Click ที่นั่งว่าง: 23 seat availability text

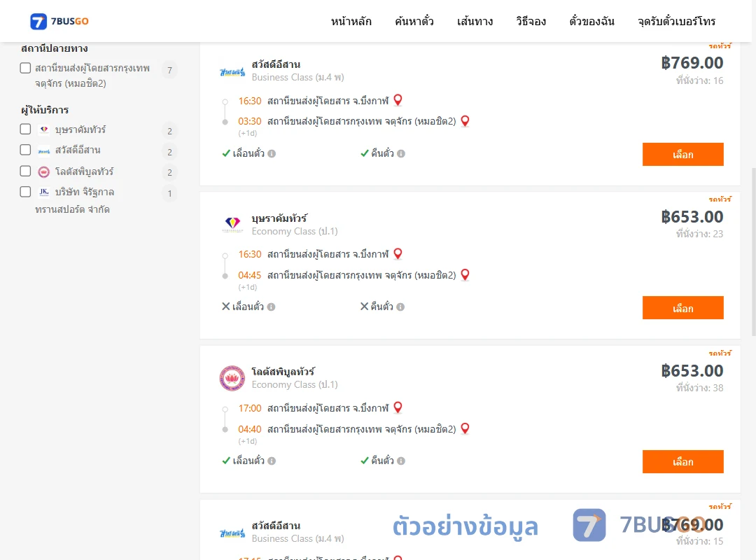tap(699, 234)
